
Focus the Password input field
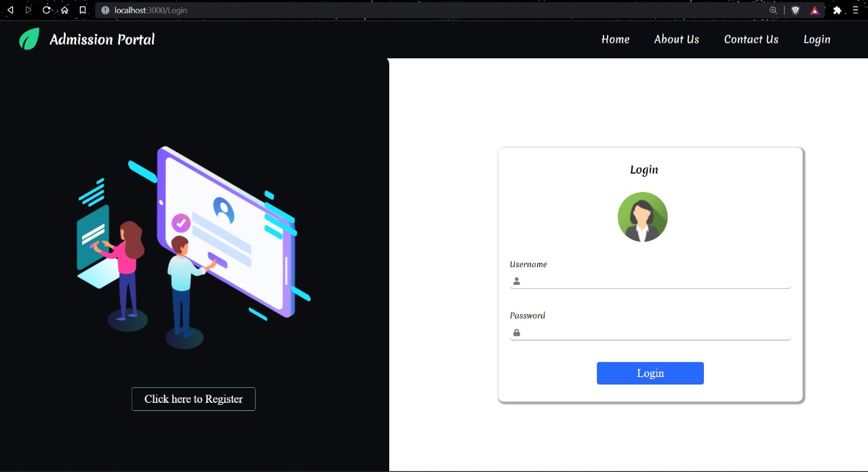click(x=650, y=332)
